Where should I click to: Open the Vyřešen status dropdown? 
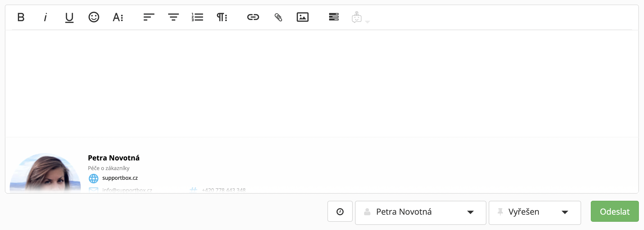click(x=534, y=212)
